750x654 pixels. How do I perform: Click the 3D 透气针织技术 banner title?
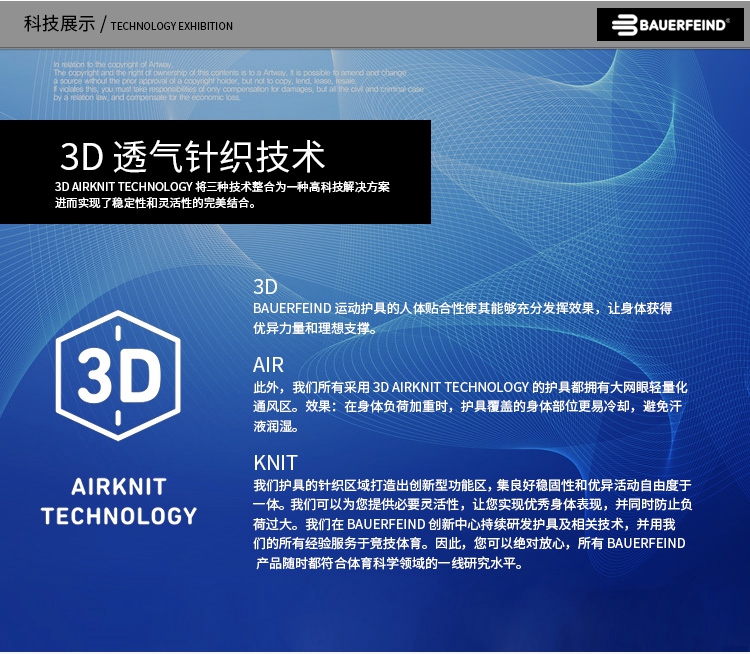click(192, 157)
